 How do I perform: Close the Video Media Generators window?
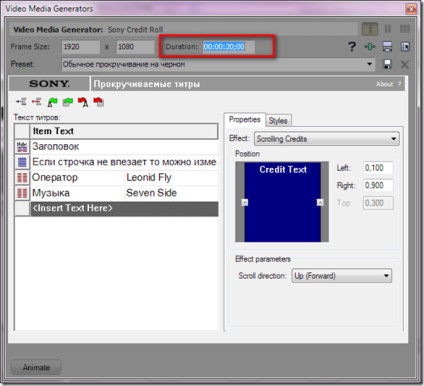(411, 9)
